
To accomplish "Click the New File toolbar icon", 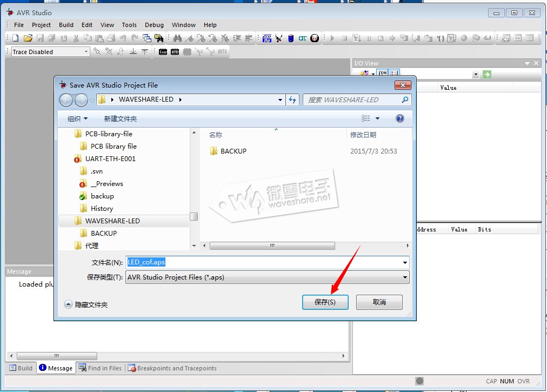I will tap(15, 38).
